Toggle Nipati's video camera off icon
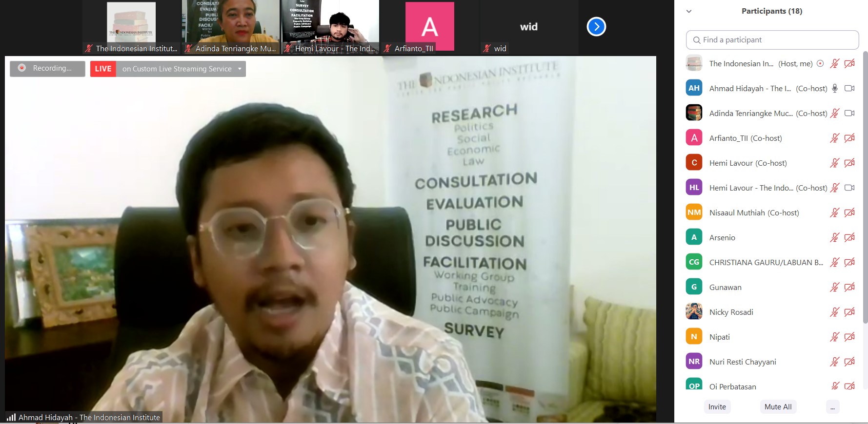This screenshot has height=424, width=868. point(849,337)
